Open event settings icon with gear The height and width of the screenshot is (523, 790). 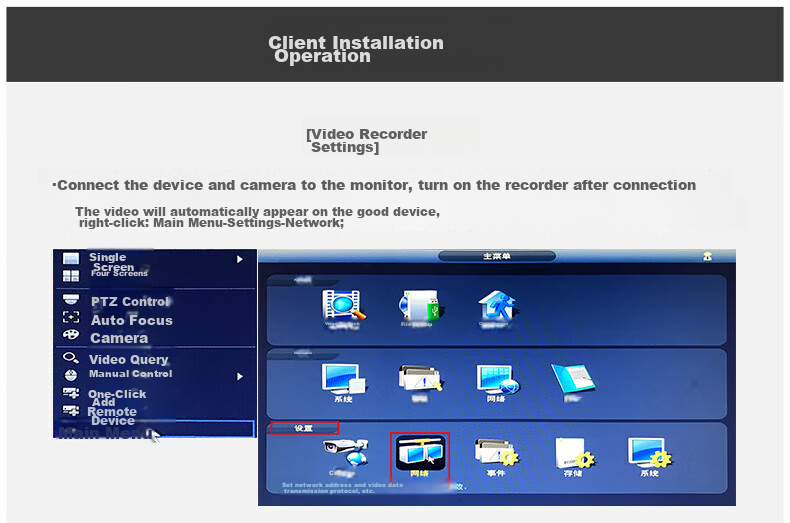point(497,452)
